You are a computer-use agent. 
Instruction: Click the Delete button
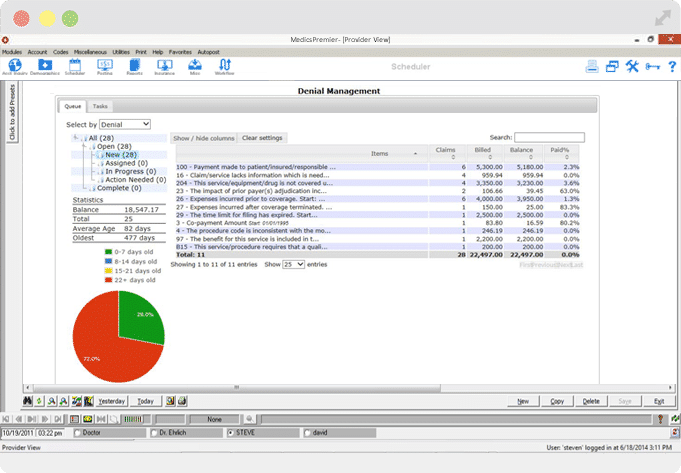click(591, 401)
